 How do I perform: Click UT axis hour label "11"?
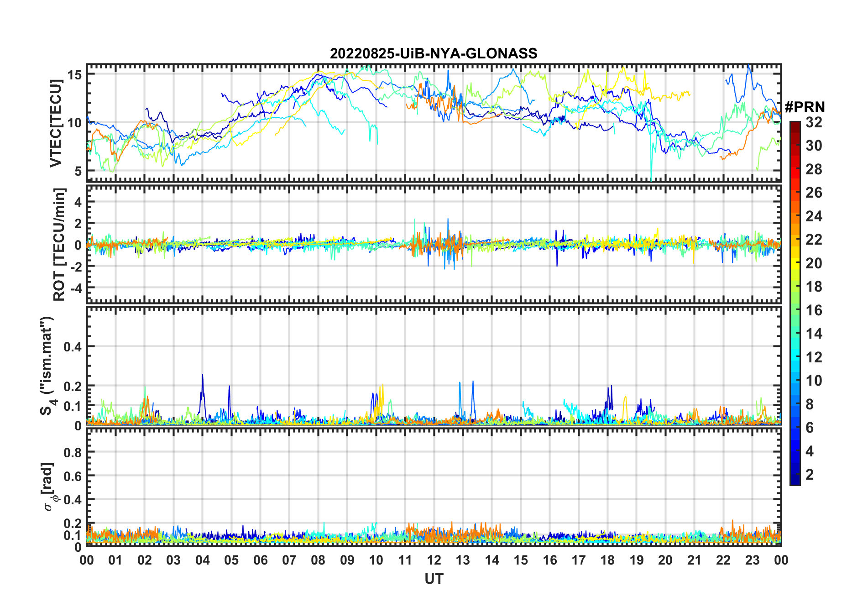405,560
